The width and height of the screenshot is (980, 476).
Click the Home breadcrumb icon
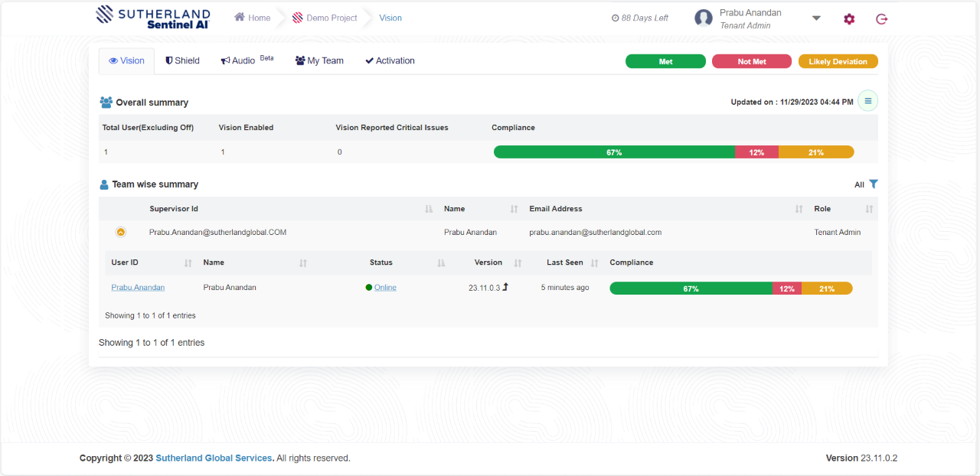[x=240, y=17]
